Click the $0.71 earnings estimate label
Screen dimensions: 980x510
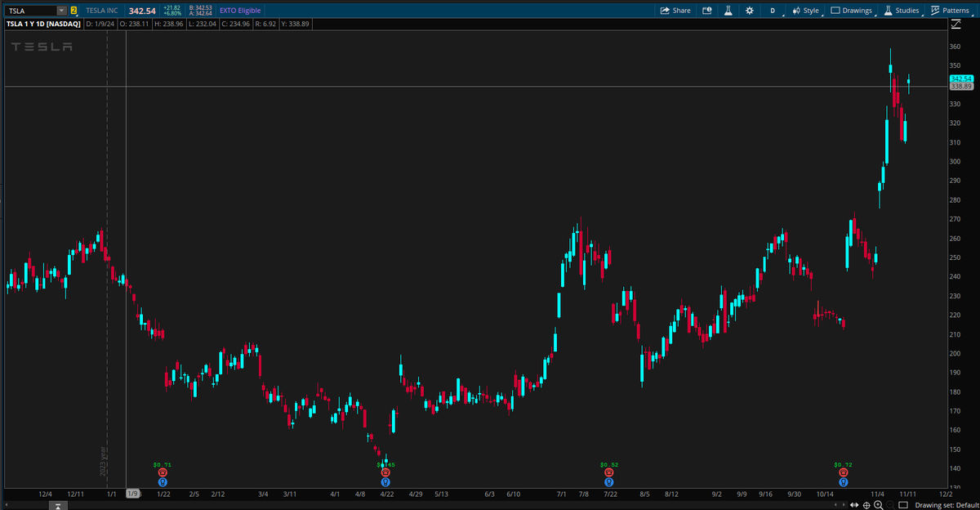(163, 464)
